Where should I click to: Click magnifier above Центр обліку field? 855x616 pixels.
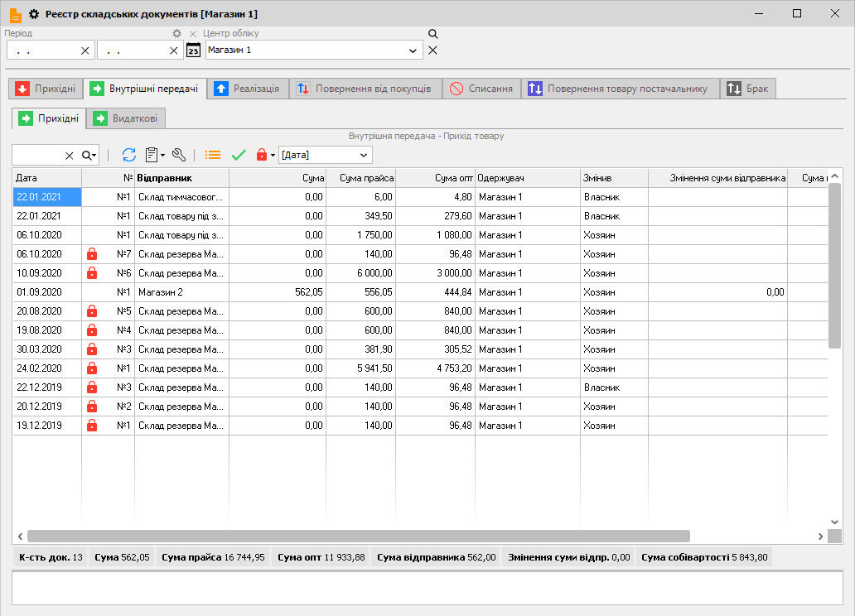(432, 34)
